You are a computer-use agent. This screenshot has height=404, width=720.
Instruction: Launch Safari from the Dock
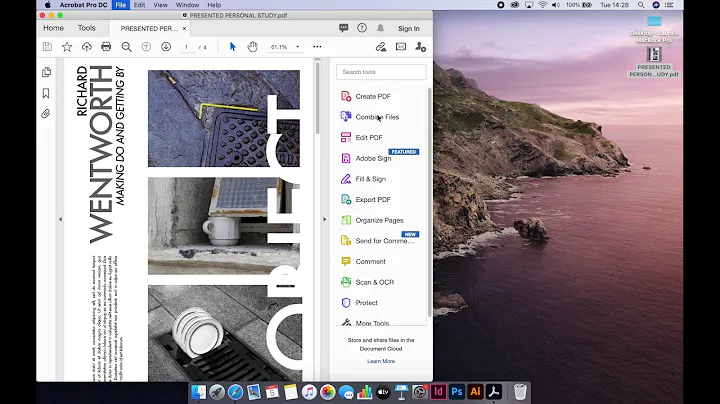coord(236,392)
